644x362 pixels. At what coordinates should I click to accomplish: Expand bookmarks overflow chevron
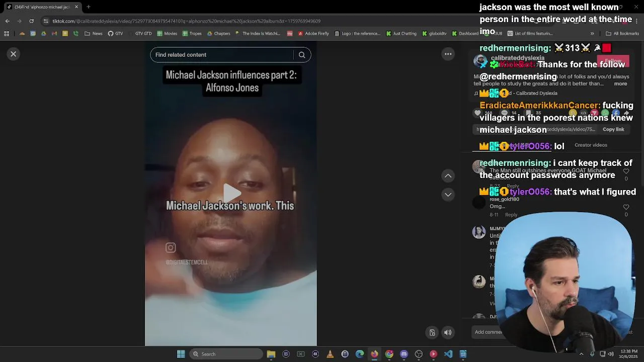[x=592, y=34]
